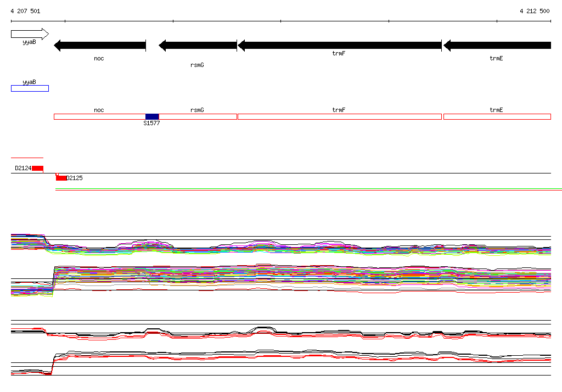Select the dark blue S1577 segment

point(152,116)
